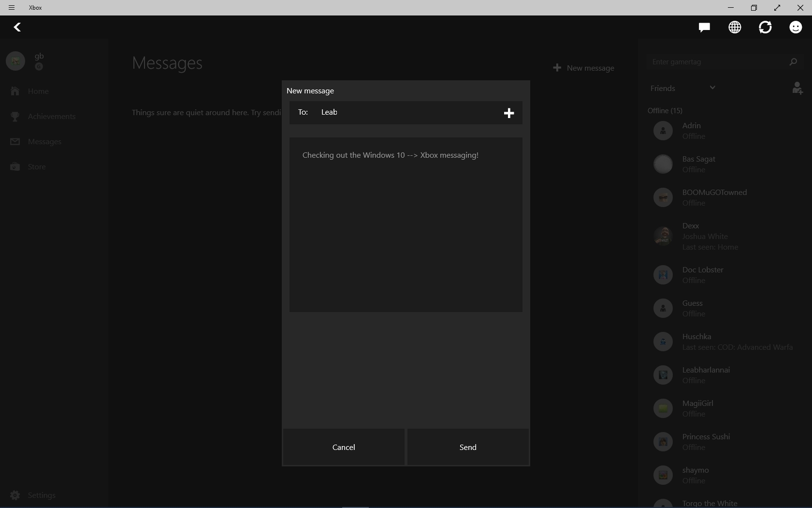The image size is (812, 508).
Task: Click the Messages page heading
Action: [167, 63]
